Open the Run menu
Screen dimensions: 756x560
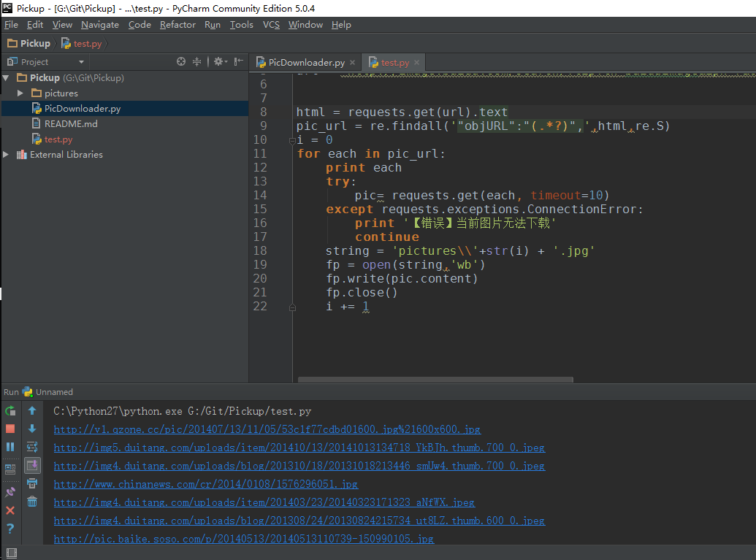[x=212, y=25]
